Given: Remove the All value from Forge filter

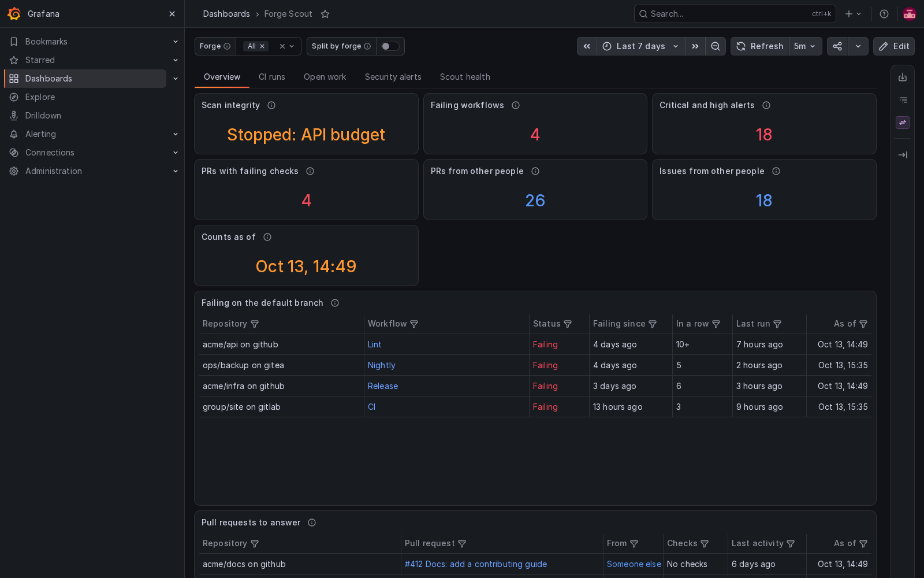Looking at the screenshot, I should tap(262, 46).
